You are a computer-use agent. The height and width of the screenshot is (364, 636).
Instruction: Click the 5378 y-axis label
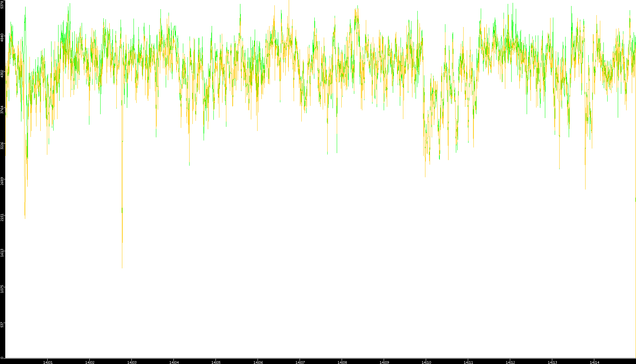[x=2, y=4]
